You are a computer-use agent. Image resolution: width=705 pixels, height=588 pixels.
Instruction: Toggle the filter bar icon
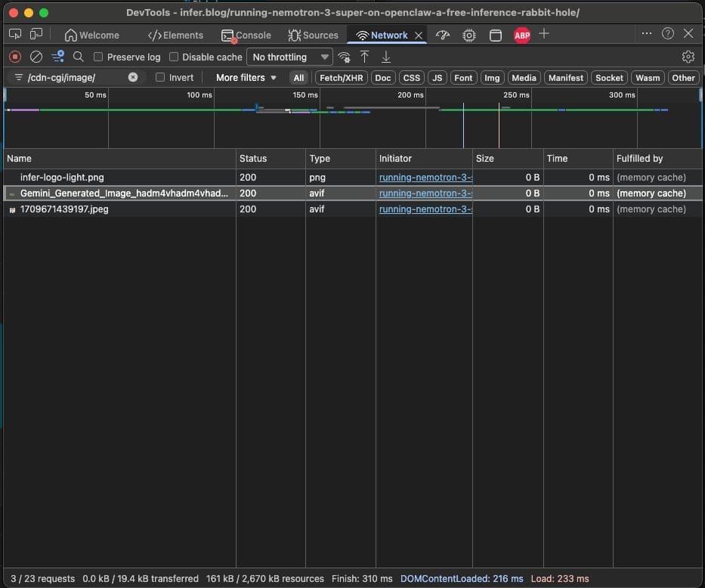click(x=57, y=57)
